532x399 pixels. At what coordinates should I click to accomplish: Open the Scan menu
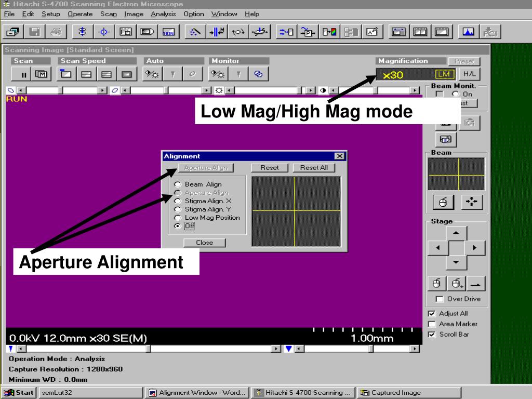108,14
